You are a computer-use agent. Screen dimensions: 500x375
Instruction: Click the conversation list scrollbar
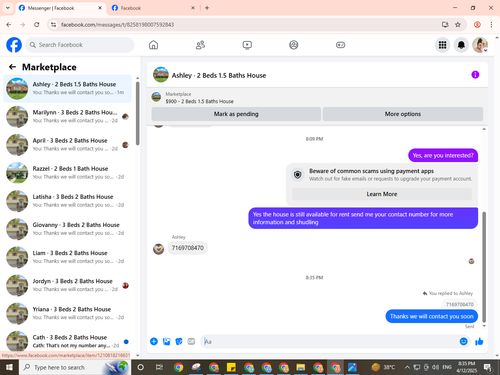click(138, 113)
